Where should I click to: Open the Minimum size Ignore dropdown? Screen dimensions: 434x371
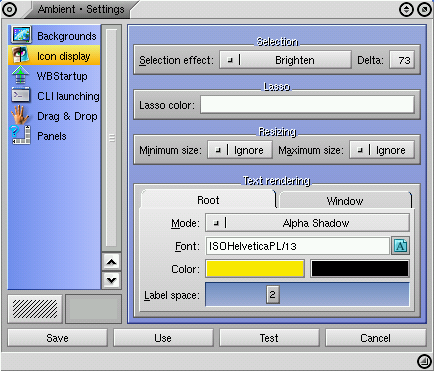(x=240, y=150)
